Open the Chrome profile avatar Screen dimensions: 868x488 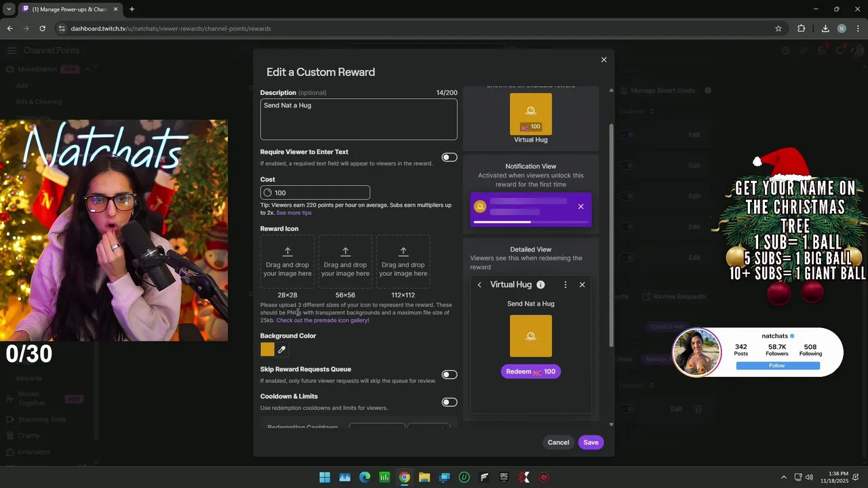pos(842,28)
